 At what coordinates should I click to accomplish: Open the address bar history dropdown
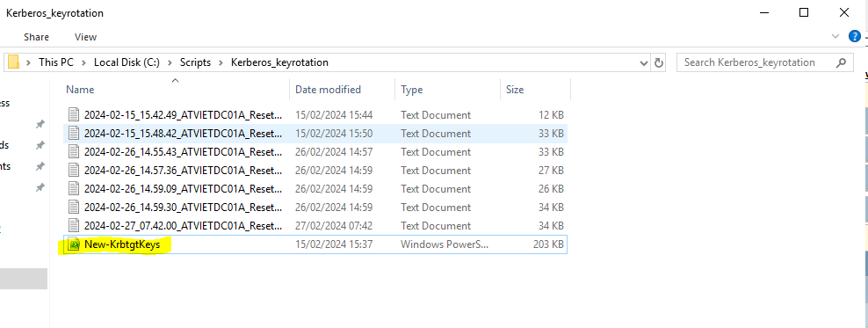644,62
